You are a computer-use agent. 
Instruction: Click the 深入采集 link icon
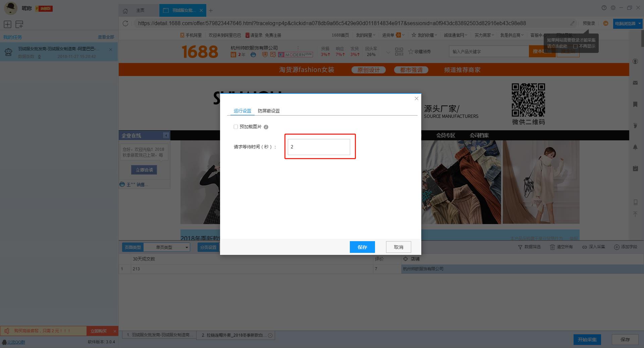(x=584, y=247)
